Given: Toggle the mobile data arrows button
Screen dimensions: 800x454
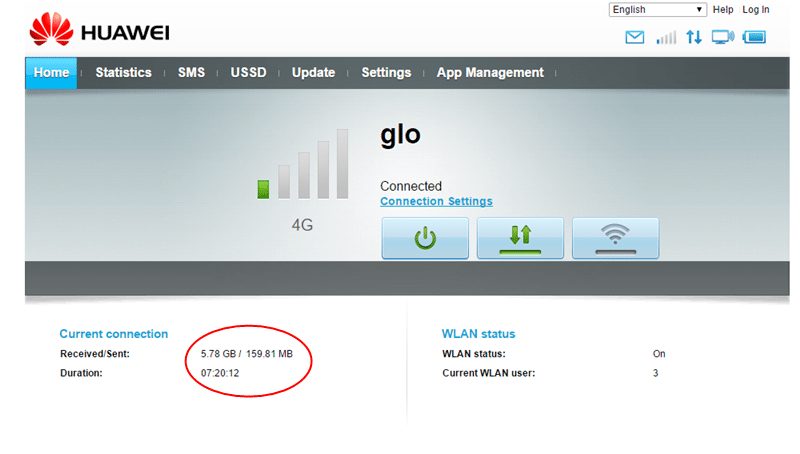Looking at the screenshot, I should [x=520, y=238].
